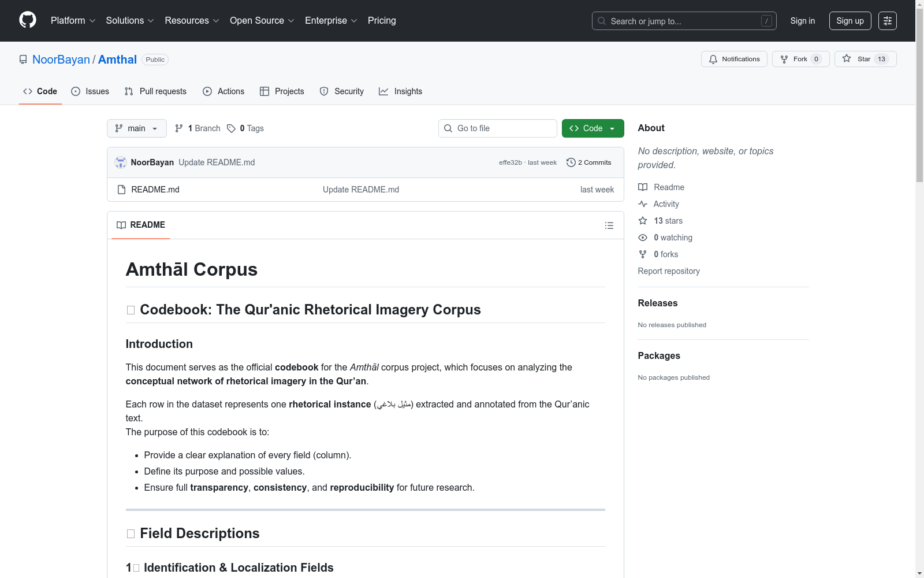Open commit effe32b
The image size is (924, 578).
(511, 162)
